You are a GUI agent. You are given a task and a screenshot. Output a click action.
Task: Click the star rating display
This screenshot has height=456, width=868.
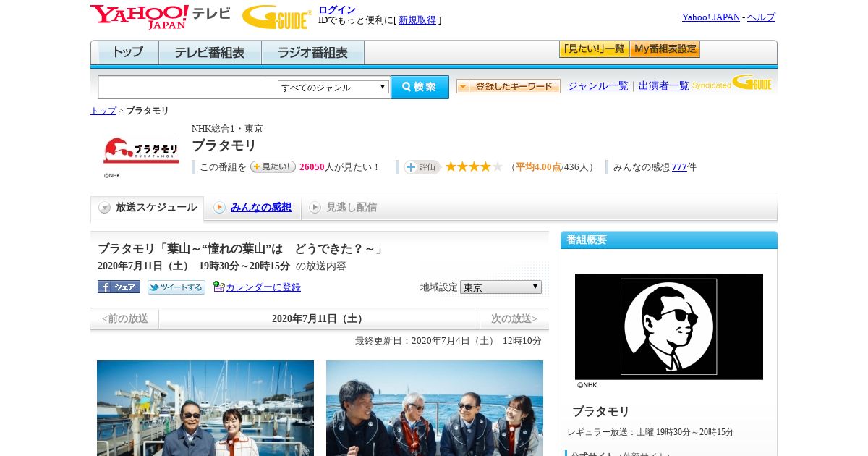[x=474, y=167]
